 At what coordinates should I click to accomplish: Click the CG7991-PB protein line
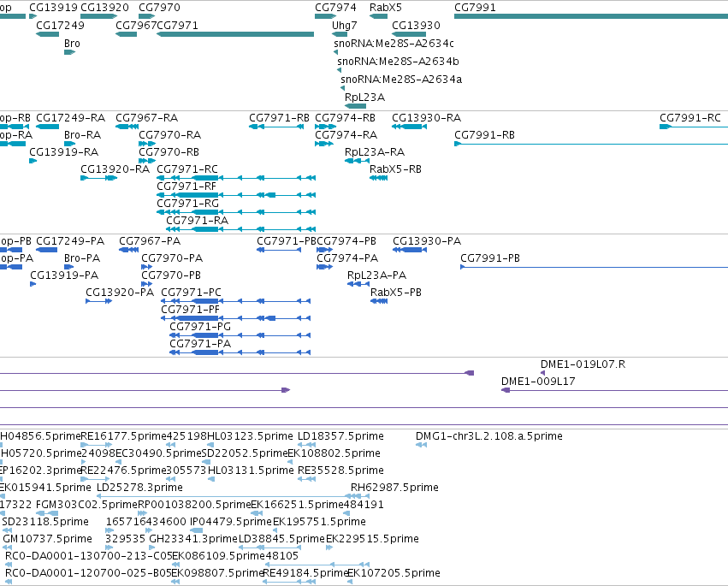tap(594, 267)
